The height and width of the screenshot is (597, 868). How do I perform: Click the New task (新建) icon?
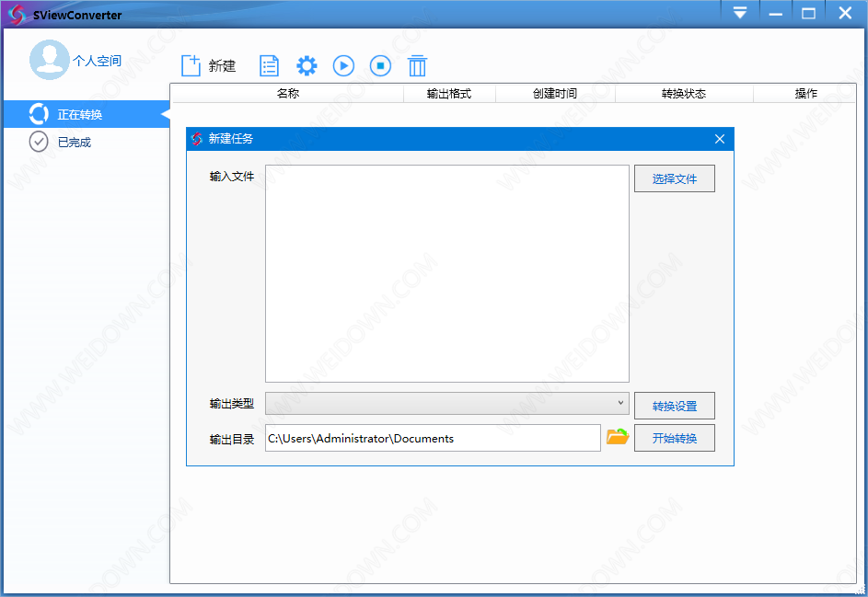pos(191,65)
